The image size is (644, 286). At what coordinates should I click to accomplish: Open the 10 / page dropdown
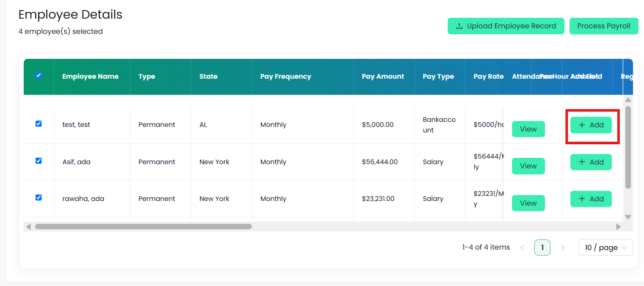pos(606,247)
